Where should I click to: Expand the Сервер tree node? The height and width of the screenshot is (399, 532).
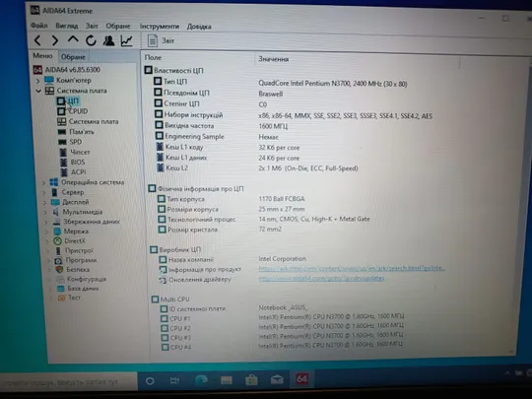pos(44,193)
